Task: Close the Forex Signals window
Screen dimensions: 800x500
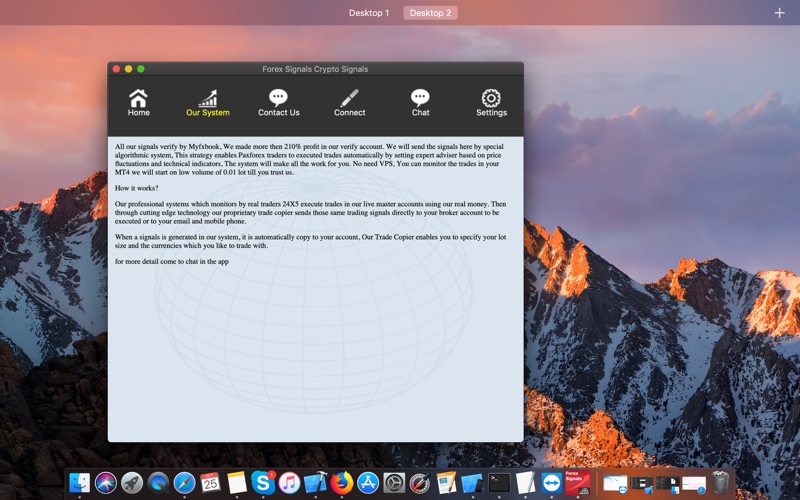Action: 116,69
